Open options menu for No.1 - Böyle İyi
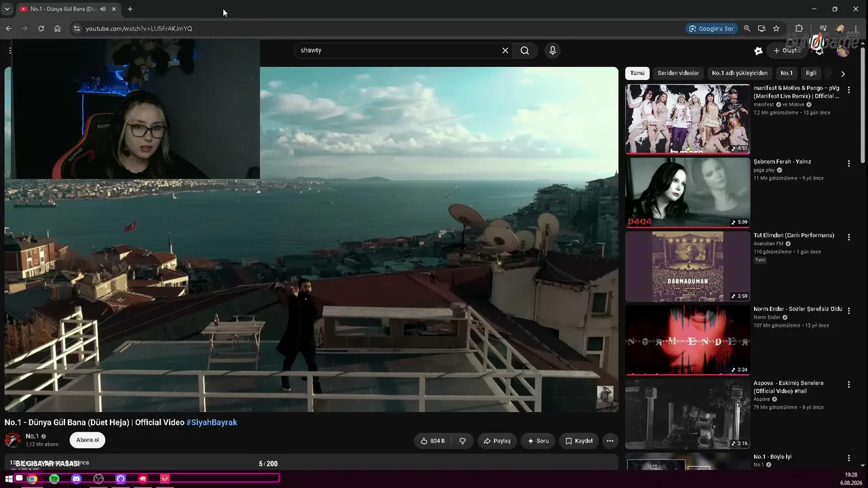Screen dimensions: 868x488 click(848, 458)
